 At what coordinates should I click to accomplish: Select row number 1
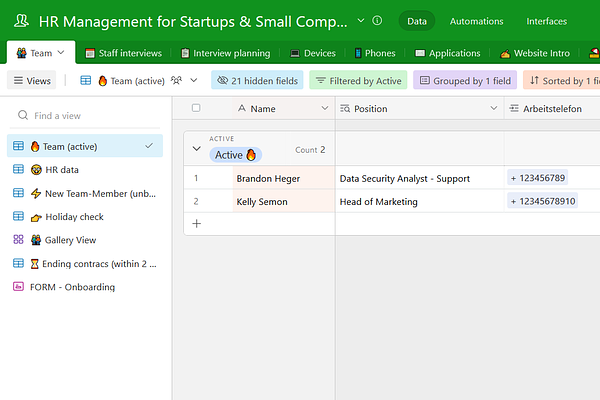[x=196, y=178]
